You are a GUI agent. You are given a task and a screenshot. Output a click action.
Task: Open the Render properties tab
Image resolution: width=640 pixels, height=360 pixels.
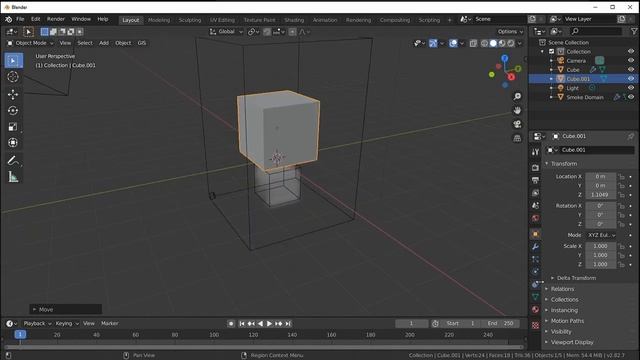tap(536, 167)
